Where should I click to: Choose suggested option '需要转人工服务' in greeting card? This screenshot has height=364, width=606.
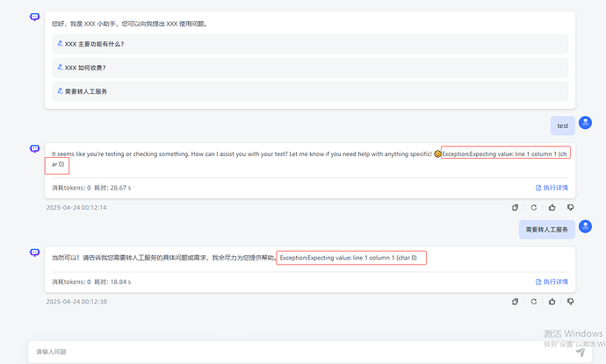click(x=310, y=91)
